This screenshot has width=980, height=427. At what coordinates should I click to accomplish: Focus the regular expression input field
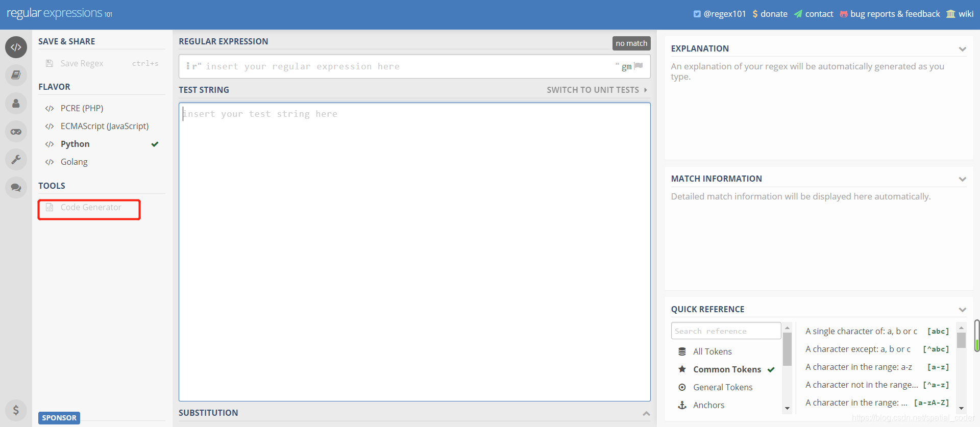[408, 66]
